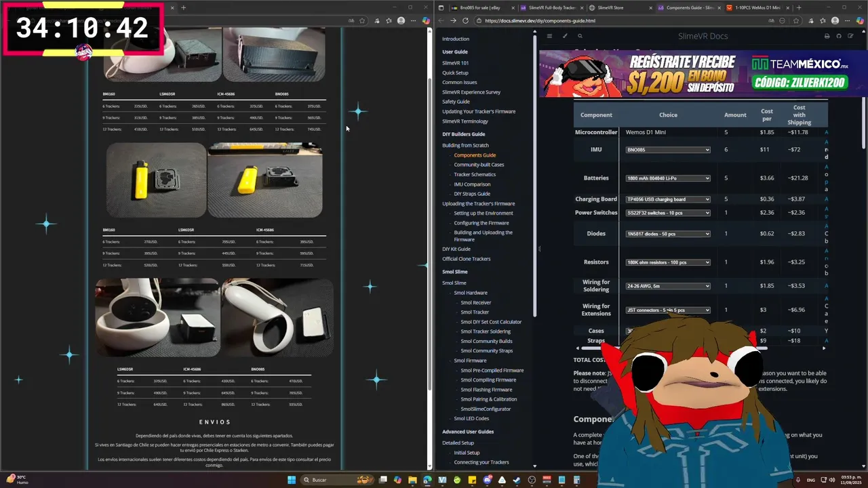Open Tracker Schematics sidebar link
This screenshot has width=868, height=488.
[475, 174]
